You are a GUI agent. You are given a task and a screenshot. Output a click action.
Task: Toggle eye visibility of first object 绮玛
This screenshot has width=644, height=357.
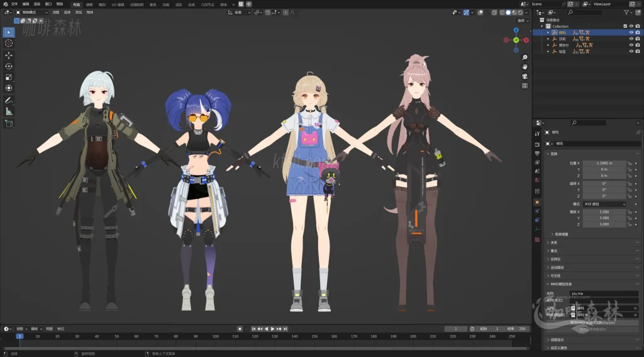tap(631, 33)
